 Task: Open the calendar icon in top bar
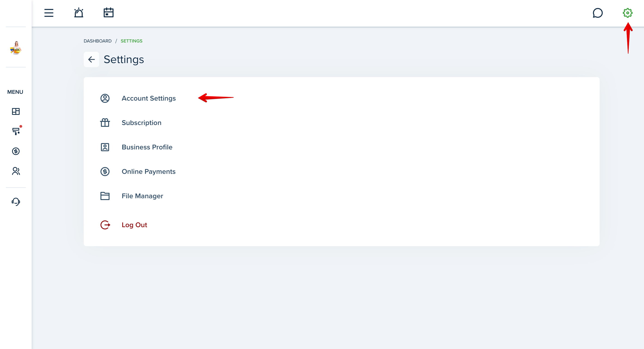click(x=108, y=13)
